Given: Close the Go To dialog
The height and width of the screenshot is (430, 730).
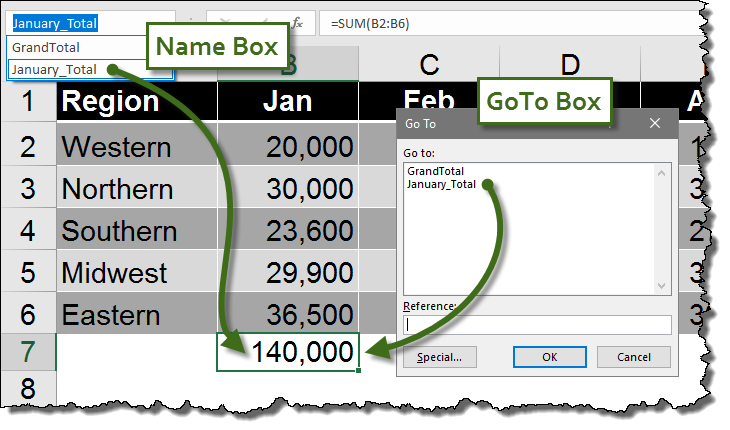Looking at the screenshot, I should (655, 124).
